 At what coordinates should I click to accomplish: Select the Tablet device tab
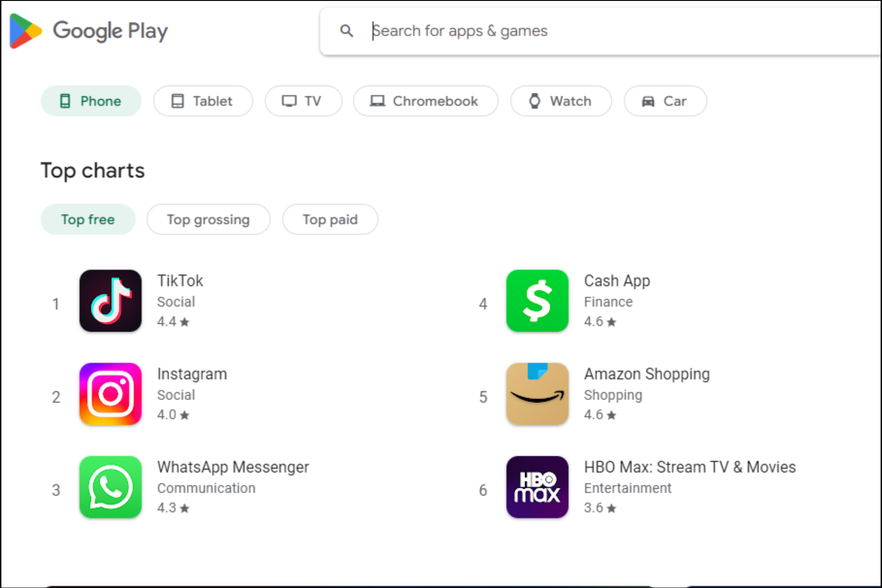[x=202, y=101]
